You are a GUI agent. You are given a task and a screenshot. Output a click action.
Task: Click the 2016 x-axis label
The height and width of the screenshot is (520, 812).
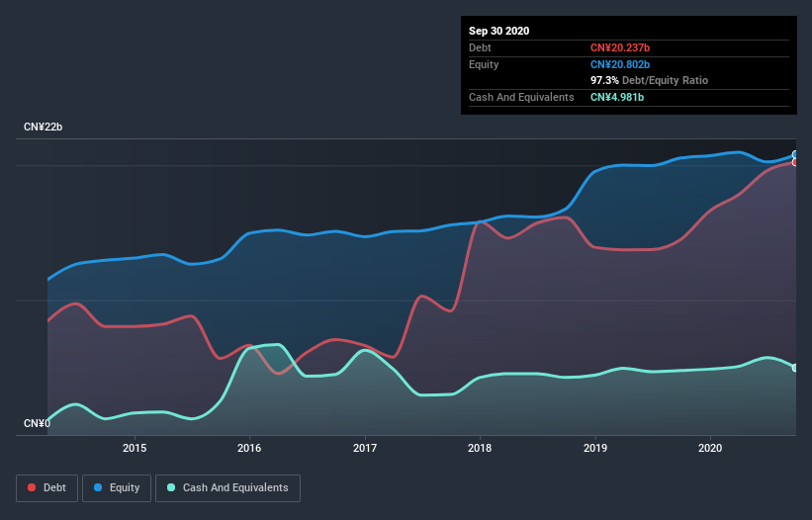[249, 448]
